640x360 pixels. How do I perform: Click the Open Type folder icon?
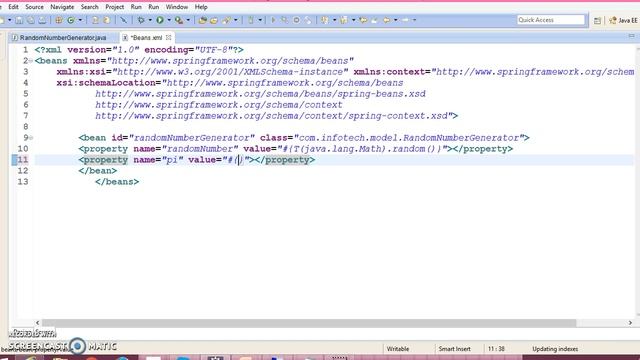[x=202, y=20]
